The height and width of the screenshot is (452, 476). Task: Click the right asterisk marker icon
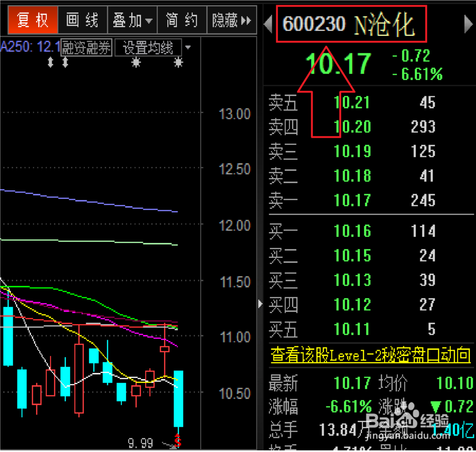click(178, 63)
